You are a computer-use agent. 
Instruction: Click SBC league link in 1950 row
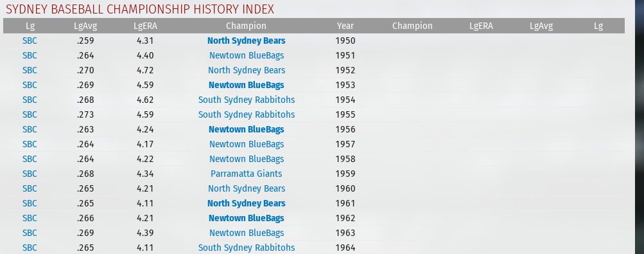click(30, 41)
